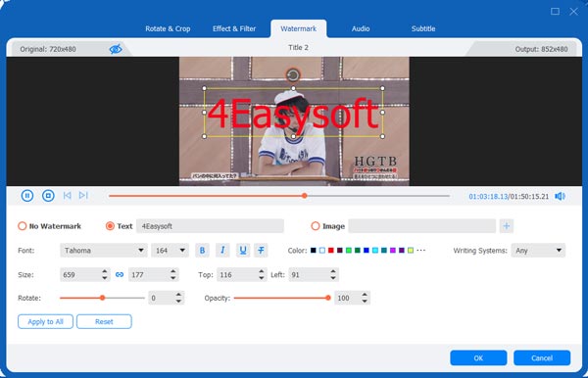This screenshot has height=378, width=588.
Task: Increase the height value 177
Action: point(172,271)
